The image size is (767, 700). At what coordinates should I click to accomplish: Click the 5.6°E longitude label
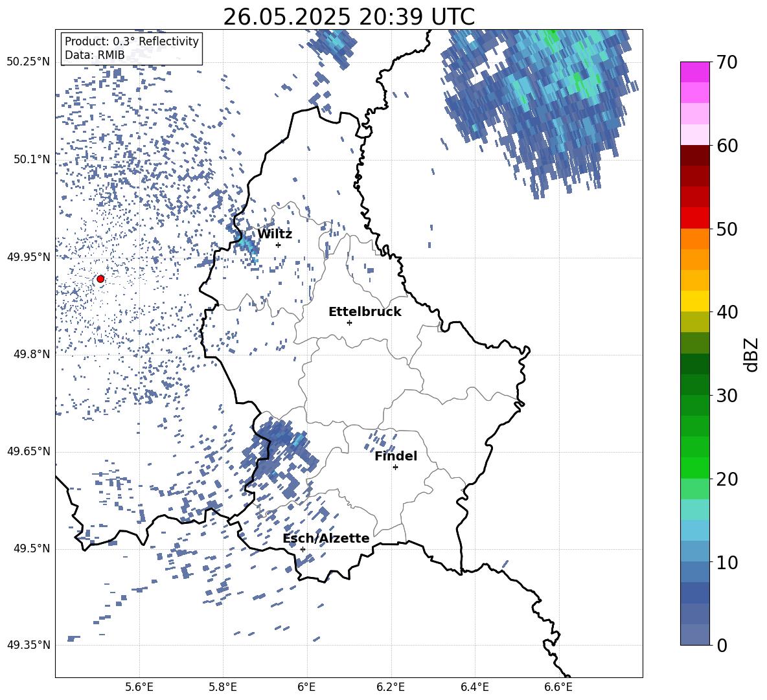coord(139,687)
